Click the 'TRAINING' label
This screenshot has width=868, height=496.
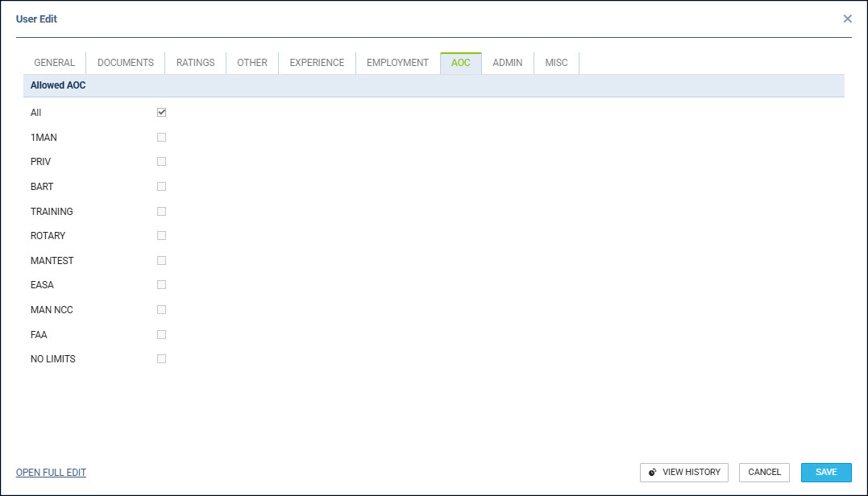pos(52,211)
